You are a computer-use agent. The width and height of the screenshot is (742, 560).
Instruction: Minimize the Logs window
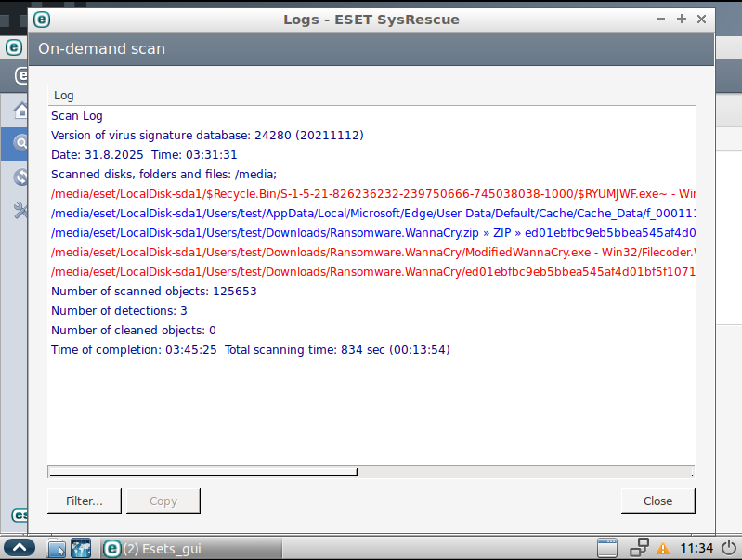(660, 19)
